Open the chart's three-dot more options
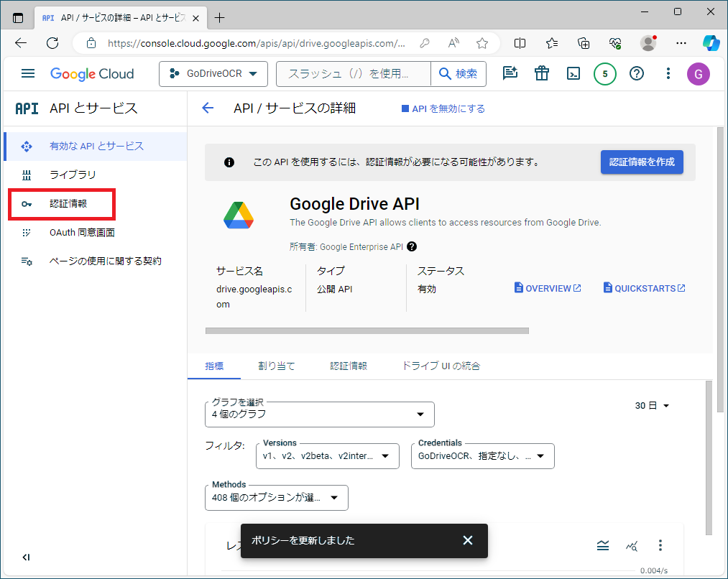This screenshot has width=728, height=579. (660, 545)
